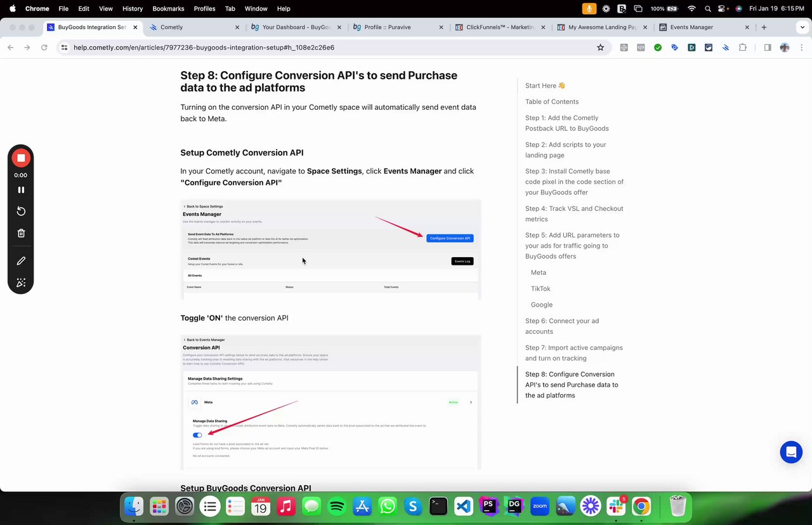The height and width of the screenshot is (525, 812).
Task: Open the View menu
Action: (x=106, y=9)
